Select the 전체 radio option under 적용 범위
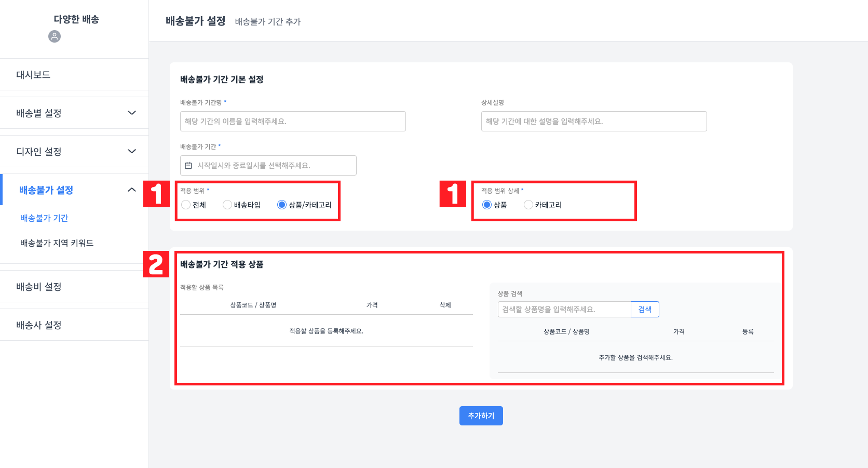Viewport: 868px width, 468px height. [186, 205]
